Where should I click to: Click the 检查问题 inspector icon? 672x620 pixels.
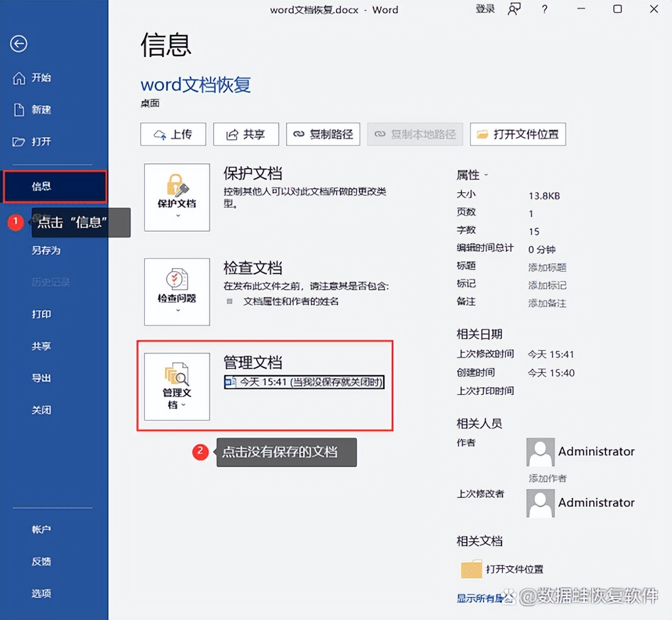176,278
